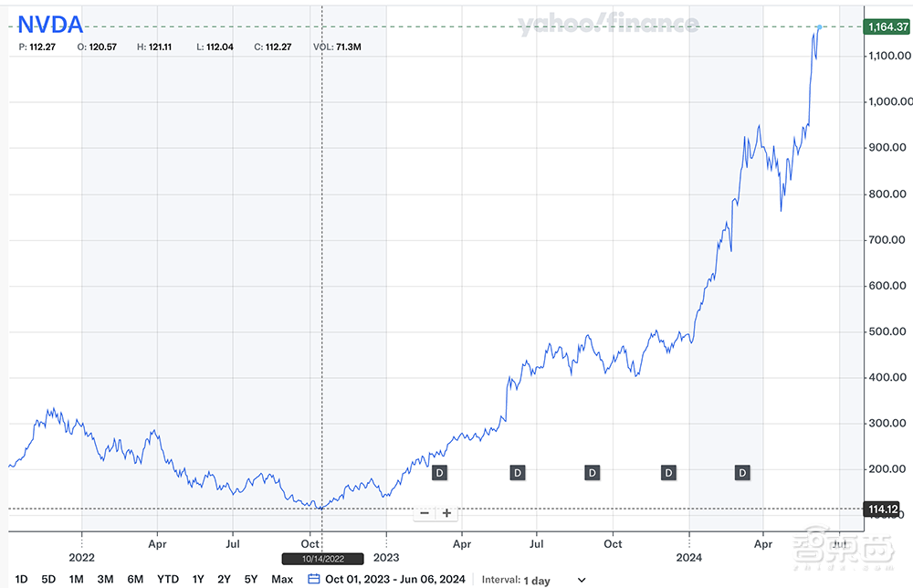Click the last dividend D marker
The width and height of the screenshot is (913, 588).
pos(743,472)
